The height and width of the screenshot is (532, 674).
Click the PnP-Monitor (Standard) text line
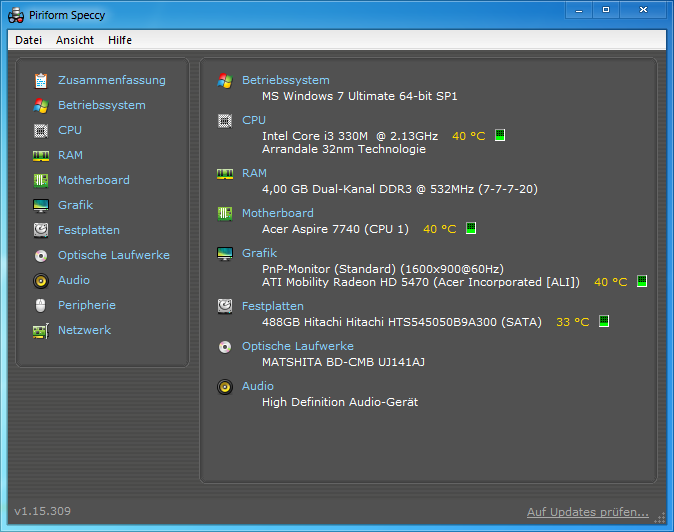click(383, 269)
